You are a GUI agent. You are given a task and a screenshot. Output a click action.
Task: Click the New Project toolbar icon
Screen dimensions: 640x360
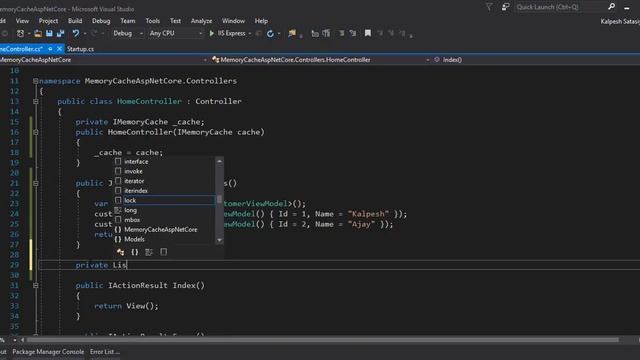point(20,33)
